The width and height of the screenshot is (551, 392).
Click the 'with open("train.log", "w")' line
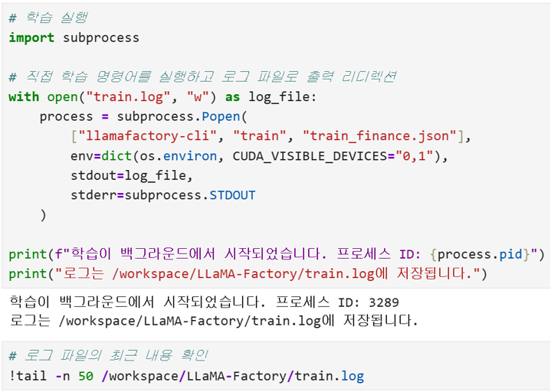162,96
